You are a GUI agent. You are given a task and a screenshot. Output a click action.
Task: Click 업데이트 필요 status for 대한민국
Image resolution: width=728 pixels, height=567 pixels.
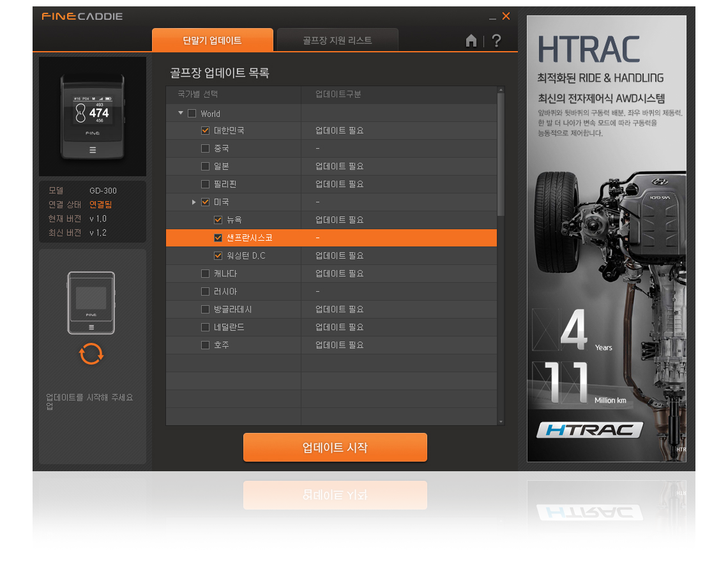(x=339, y=130)
